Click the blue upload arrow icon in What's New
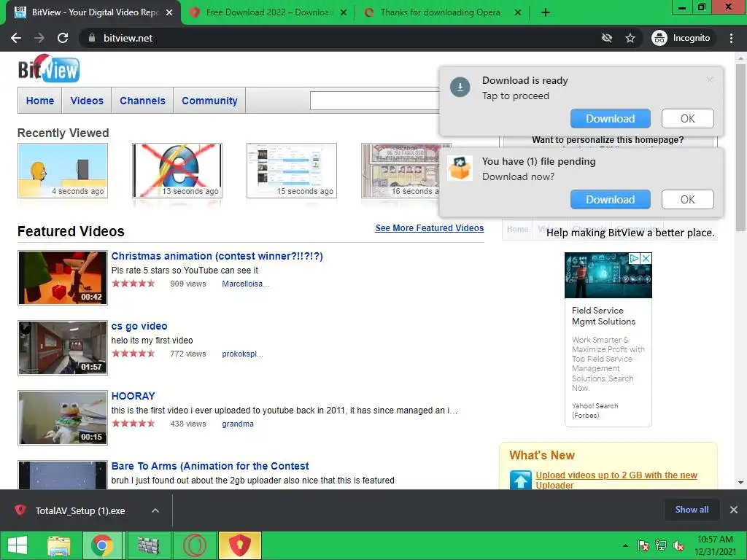 pos(520,480)
